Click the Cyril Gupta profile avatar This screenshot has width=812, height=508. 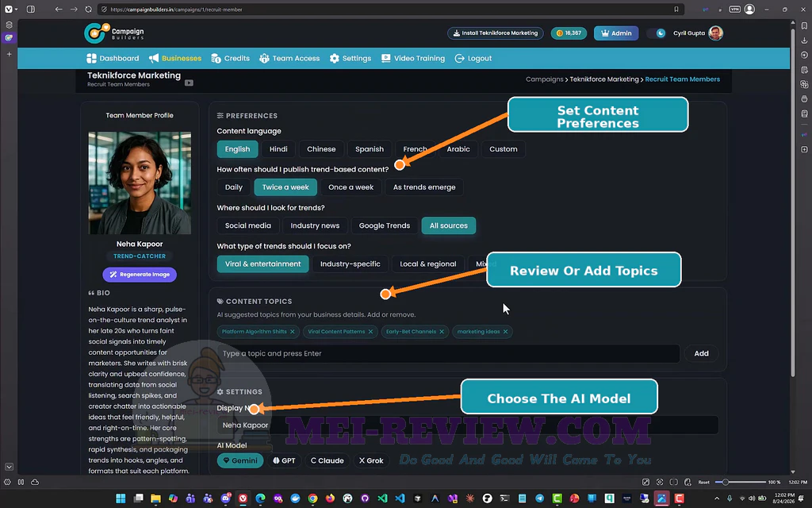[716, 33]
